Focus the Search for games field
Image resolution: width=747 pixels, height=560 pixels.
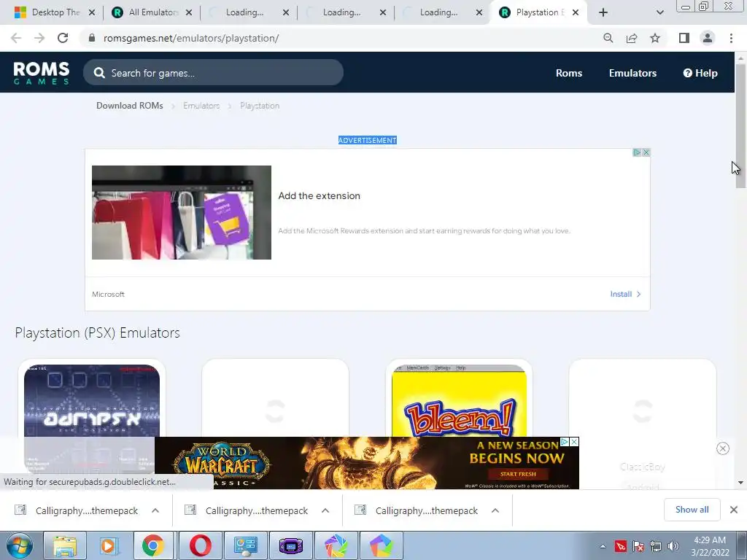point(213,72)
